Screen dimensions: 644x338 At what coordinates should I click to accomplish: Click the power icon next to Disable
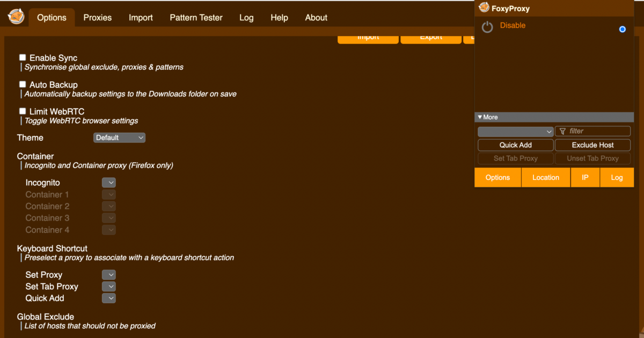[x=487, y=27]
